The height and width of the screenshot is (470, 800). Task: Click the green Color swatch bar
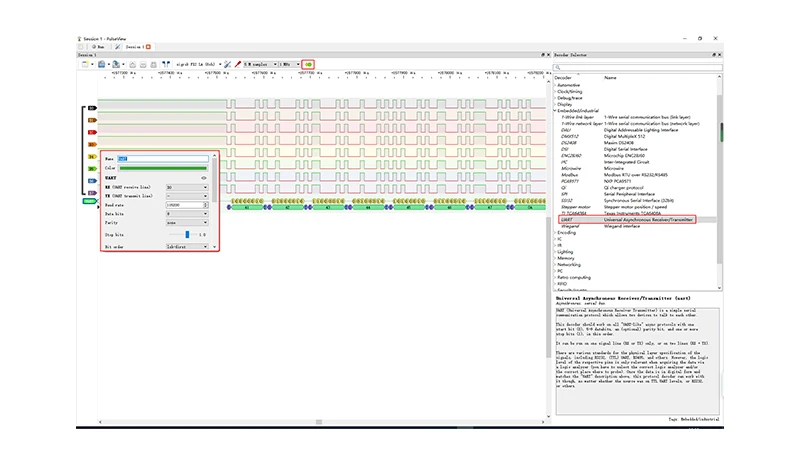click(x=160, y=168)
